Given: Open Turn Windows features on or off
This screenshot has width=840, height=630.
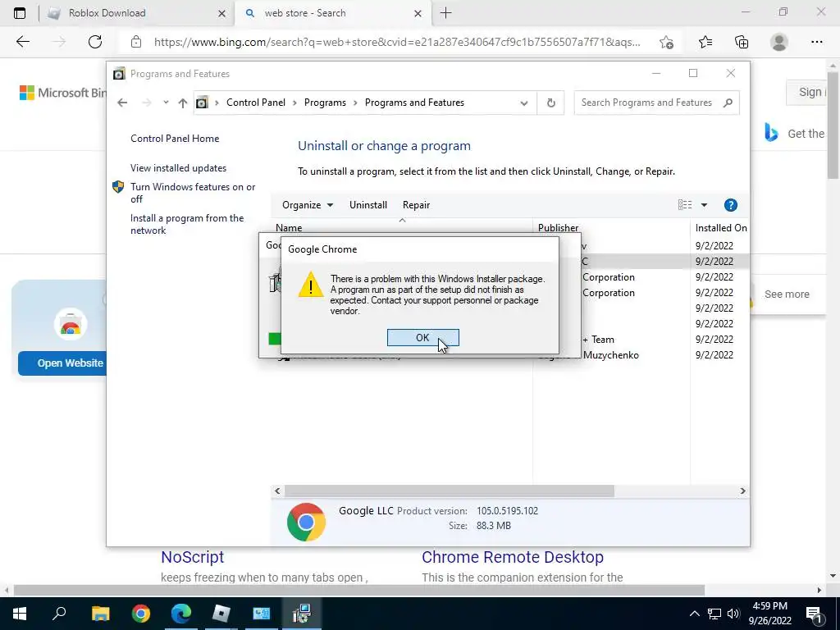Looking at the screenshot, I should coord(193,193).
